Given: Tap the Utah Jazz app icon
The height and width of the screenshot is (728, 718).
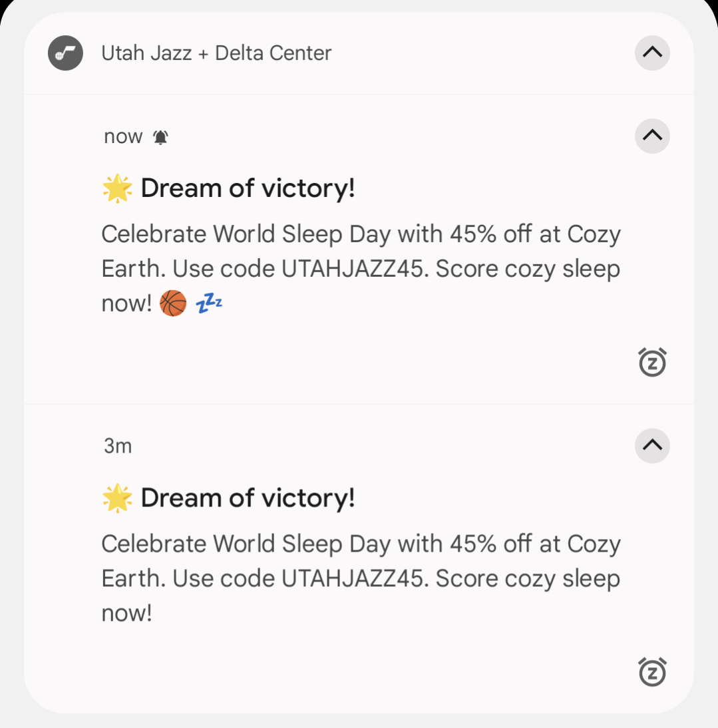Looking at the screenshot, I should 65,53.
